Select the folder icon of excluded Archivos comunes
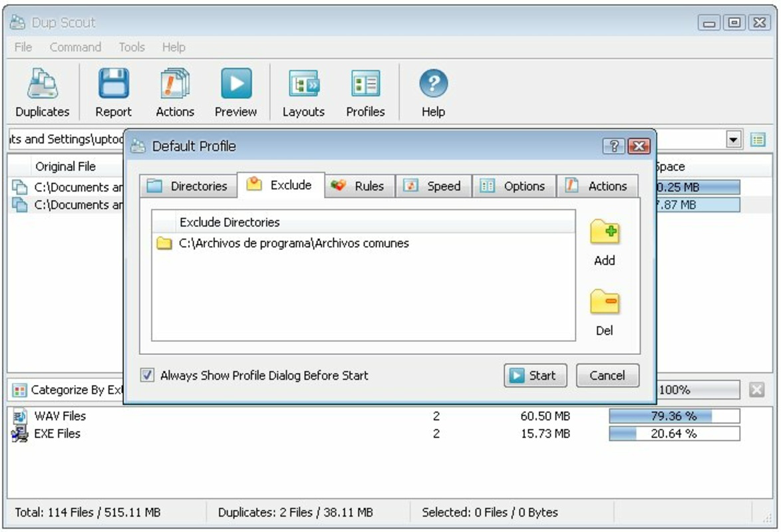The width and height of the screenshot is (781, 532). pos(164,243)
